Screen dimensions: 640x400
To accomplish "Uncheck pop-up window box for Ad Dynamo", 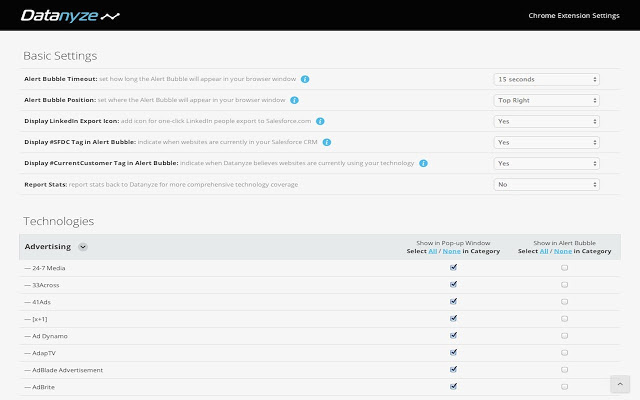I will click(453, 336).
